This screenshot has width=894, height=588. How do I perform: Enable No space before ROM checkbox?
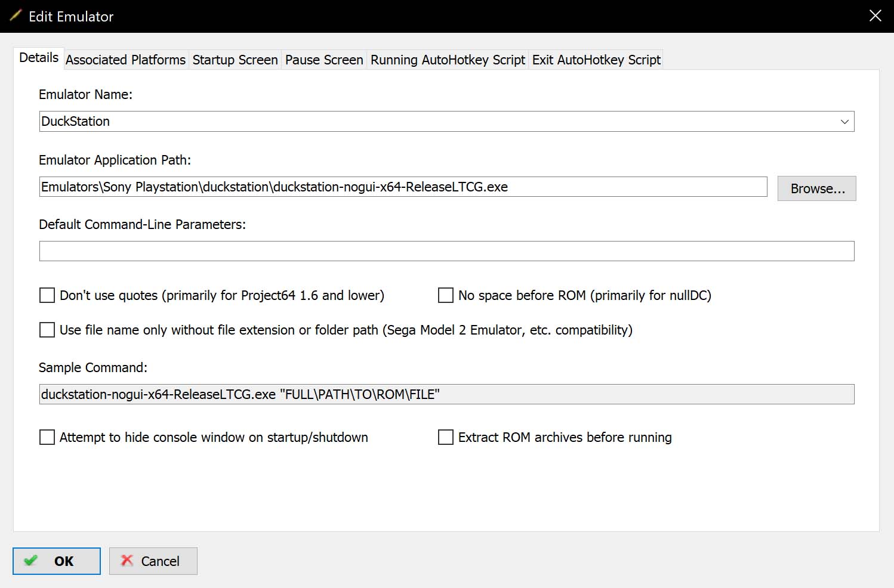coord(446,295)
